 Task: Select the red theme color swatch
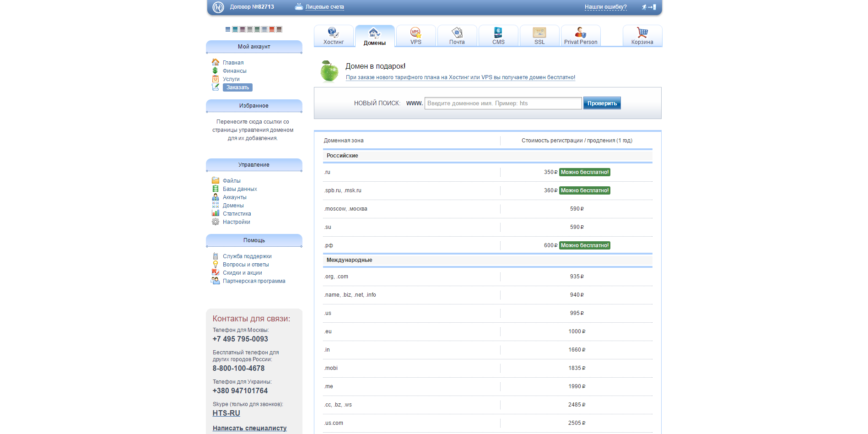272,29
